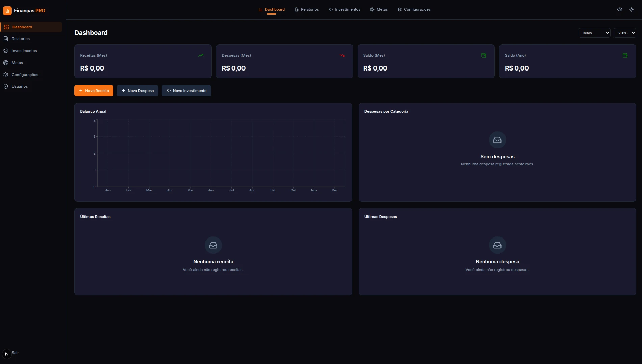The image size is (642, 364).
Task: Click the wallet icon on Saldo (Ano) card
Action: point(625,55)
